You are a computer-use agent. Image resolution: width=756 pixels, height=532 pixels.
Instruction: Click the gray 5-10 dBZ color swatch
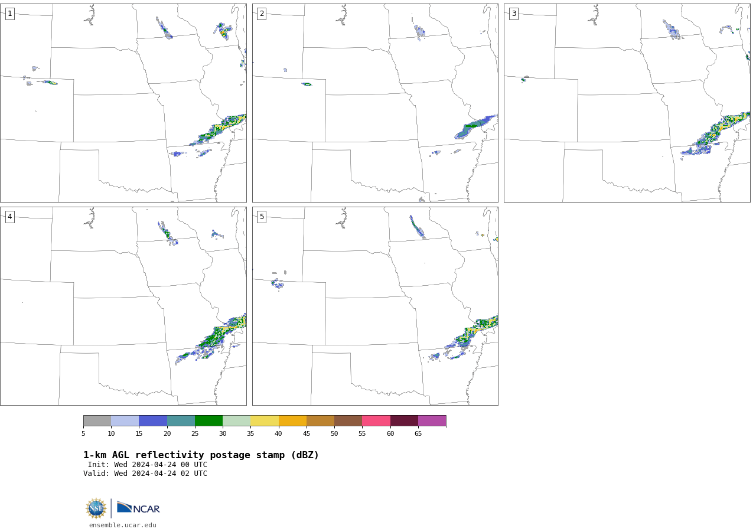[97, 420]
